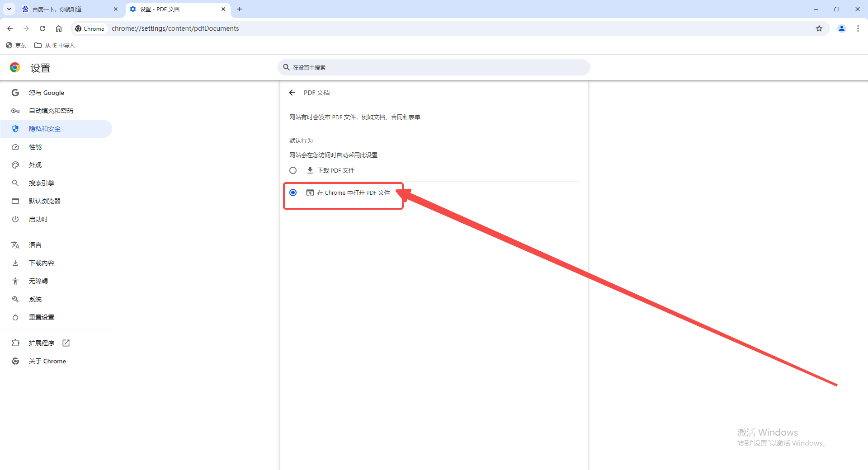Open 下载内容 settings section
Image resolution: width=868 pixels, height=470 pixels.
[57, 263]
